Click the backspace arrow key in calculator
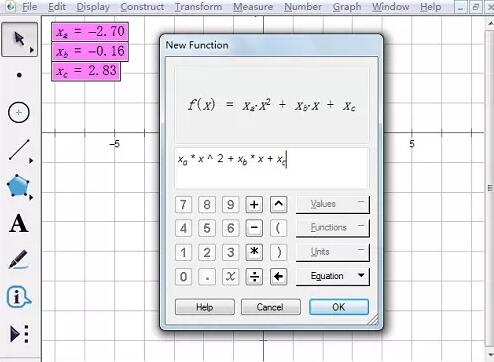494x362 pixels. coord(278,276)
